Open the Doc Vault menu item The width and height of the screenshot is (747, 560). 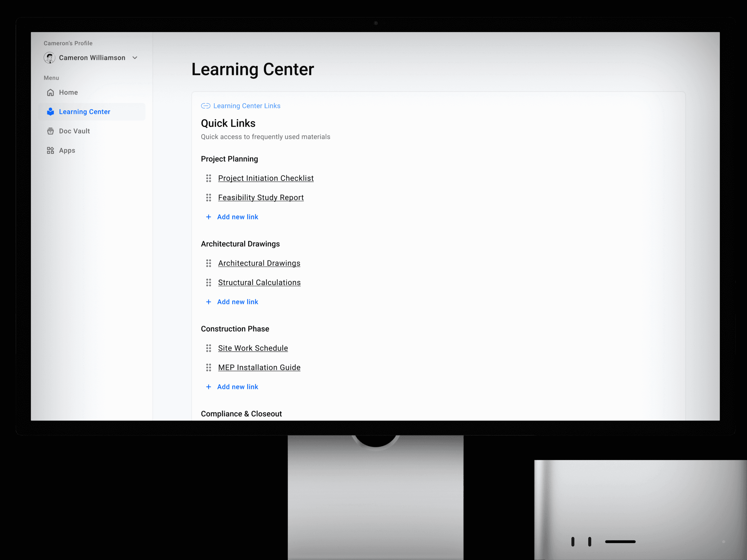74,131
